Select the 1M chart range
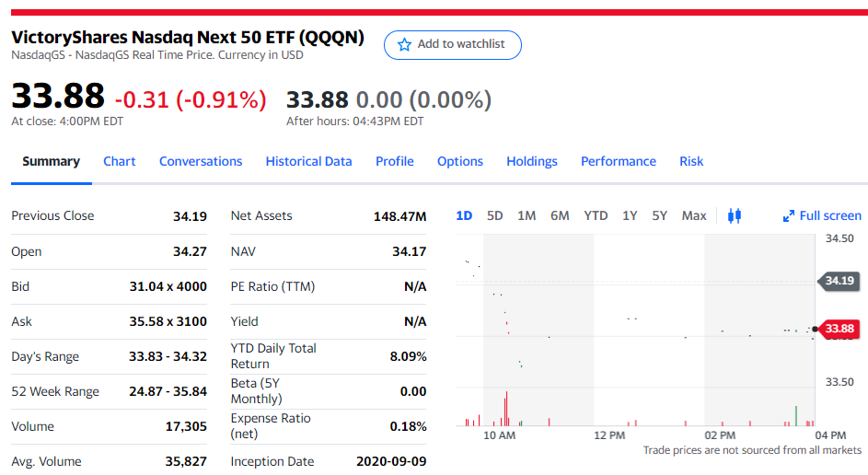 [527, 215]
